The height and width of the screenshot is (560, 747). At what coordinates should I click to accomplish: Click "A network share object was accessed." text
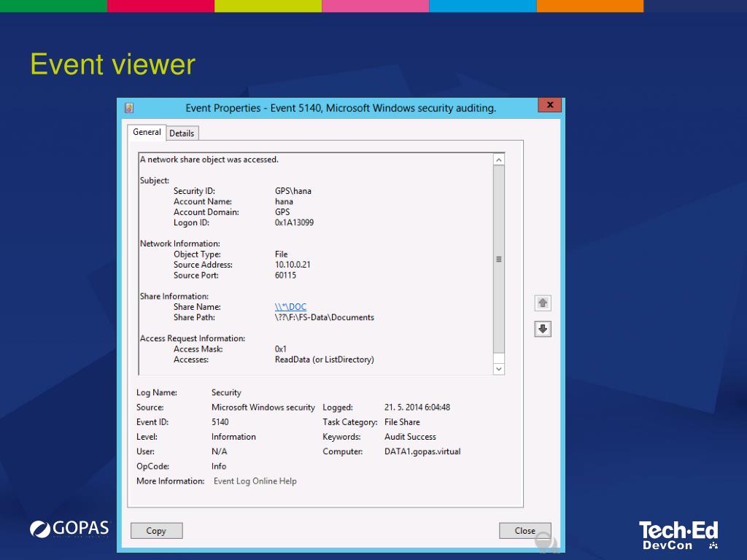pyautogui.click(x=209, y=160)
